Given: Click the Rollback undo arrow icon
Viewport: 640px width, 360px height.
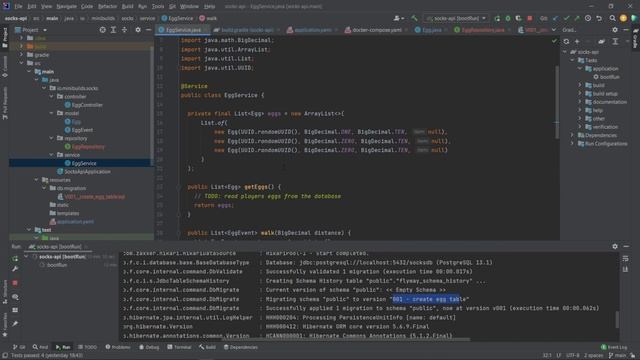Looking at the screenshot, I should (599, 18).
